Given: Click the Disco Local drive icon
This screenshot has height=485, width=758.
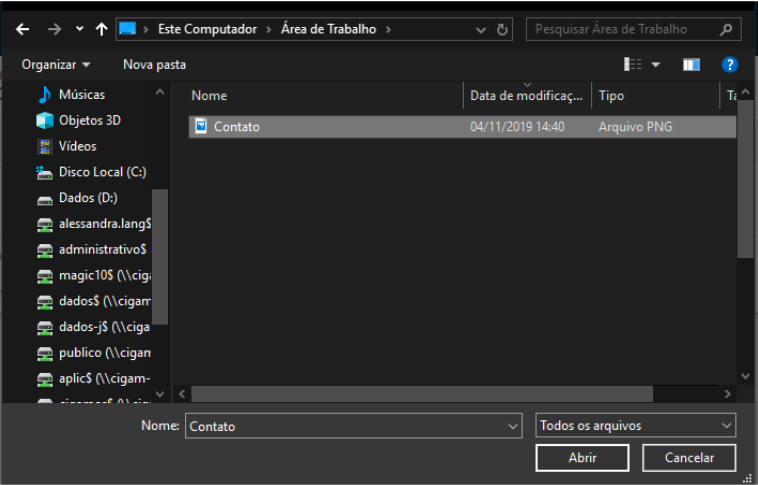Looking at the screenshot, I should (x=44, y=172).
